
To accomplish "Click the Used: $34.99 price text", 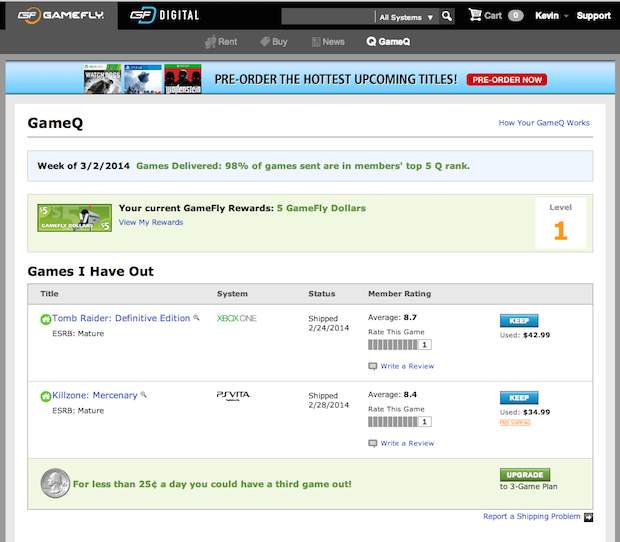I will coord(525,412).
